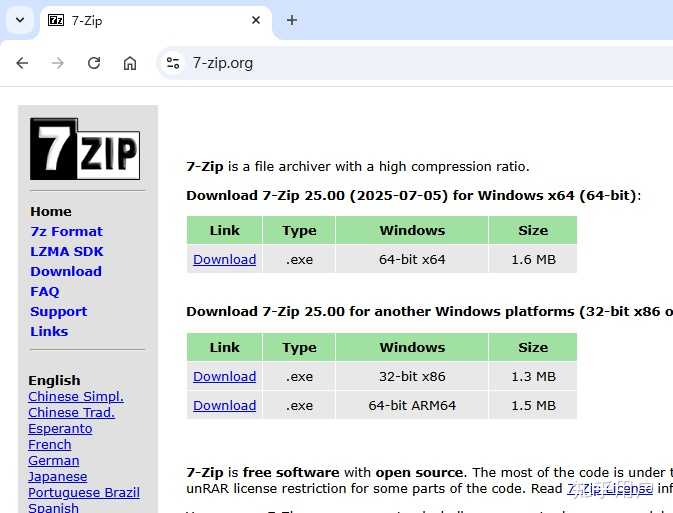
Task: Open a new browser tab
Action: (x=292, y=20)
